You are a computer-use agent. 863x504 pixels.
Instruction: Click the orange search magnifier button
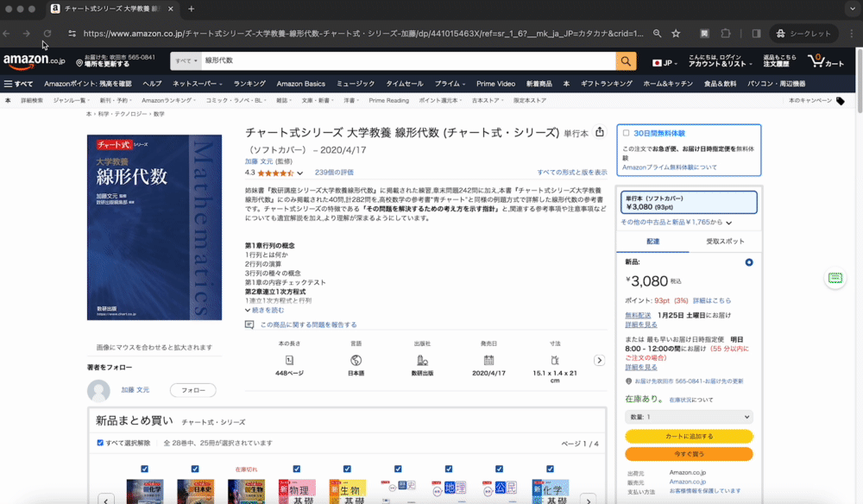626,61
